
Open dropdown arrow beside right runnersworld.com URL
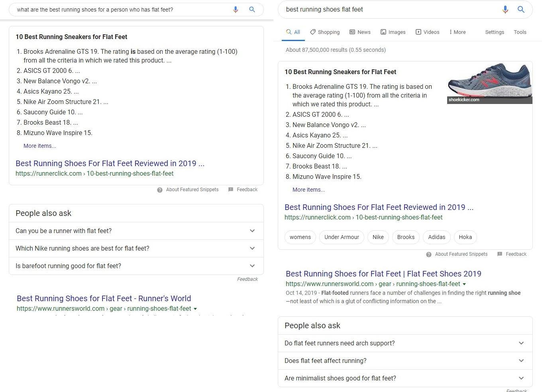pos(464,284)
